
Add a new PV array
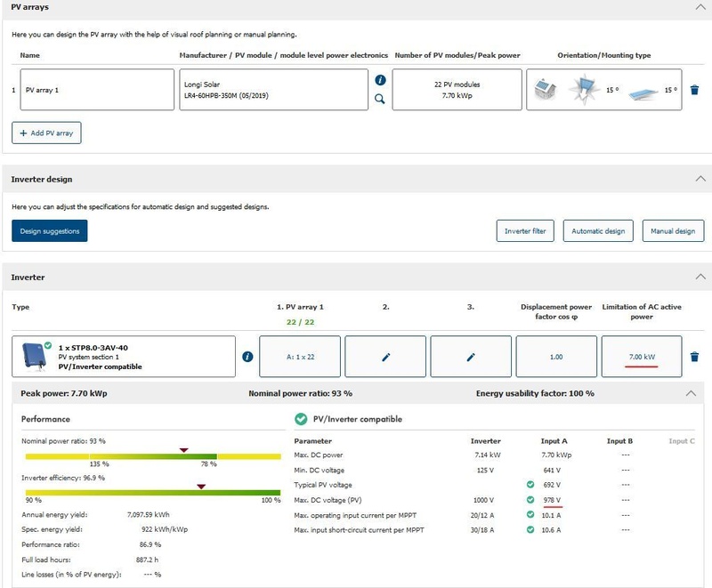coord(46,133)
